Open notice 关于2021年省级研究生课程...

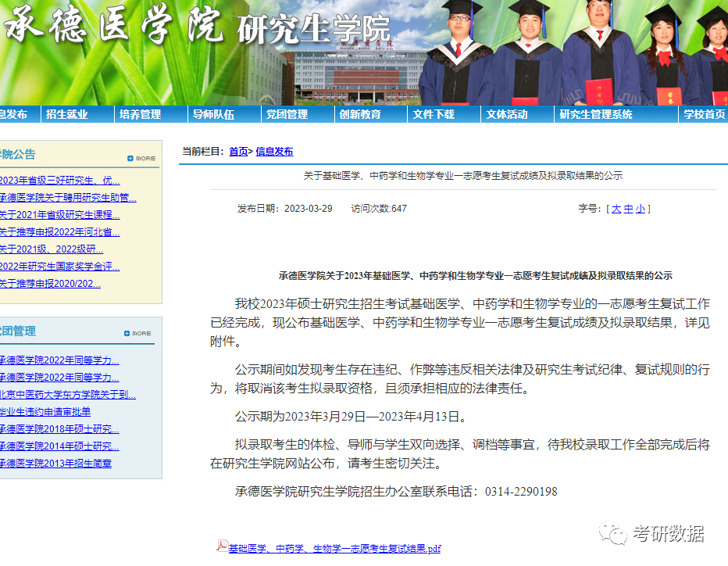click(x=59, y=215)
